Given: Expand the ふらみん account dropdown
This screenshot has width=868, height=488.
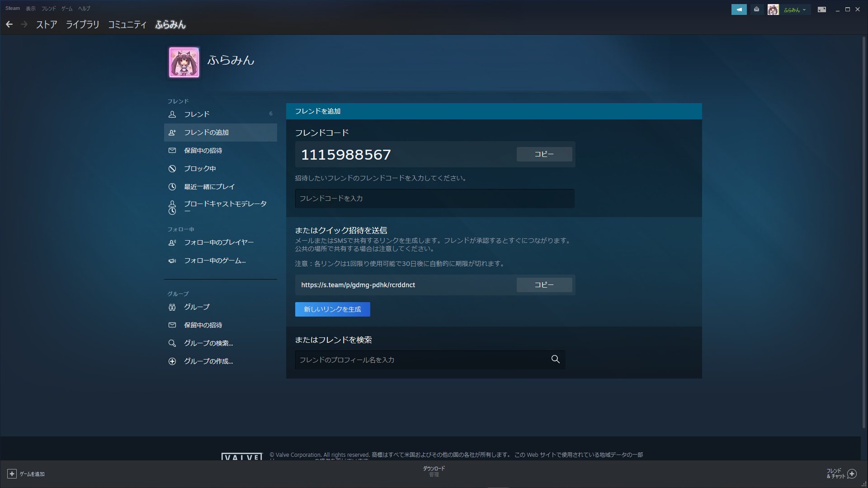Looking at the screenshot, I should pyautogui.click(x=795, y=9).
